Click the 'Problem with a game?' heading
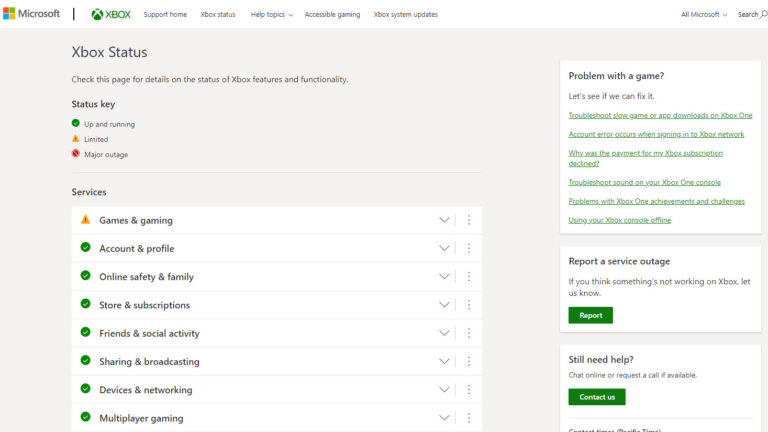Viewport: 768px width, 432px height. (x=616, y=76)
